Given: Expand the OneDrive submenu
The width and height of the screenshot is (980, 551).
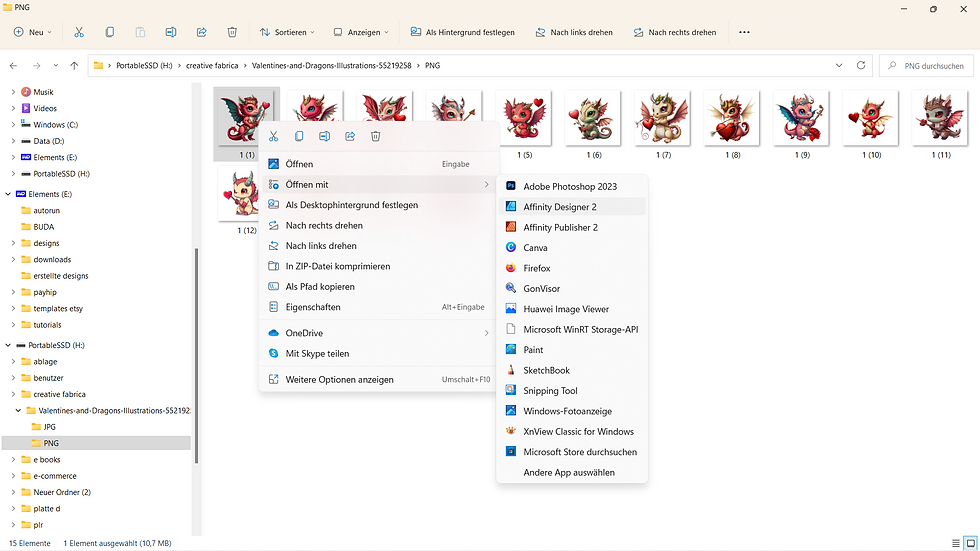Looking at the screenshot, I should 379,333.
